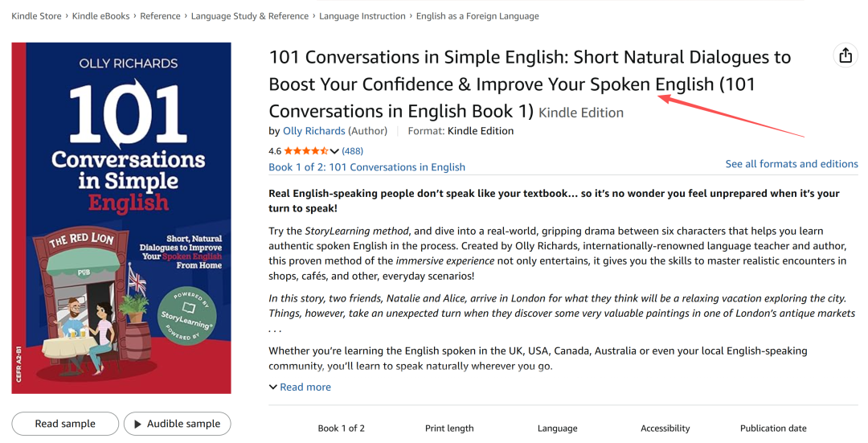Go to Reference breadcrumb
The height and width of the screenshot is (443, 868).
[x=160, y=16]
